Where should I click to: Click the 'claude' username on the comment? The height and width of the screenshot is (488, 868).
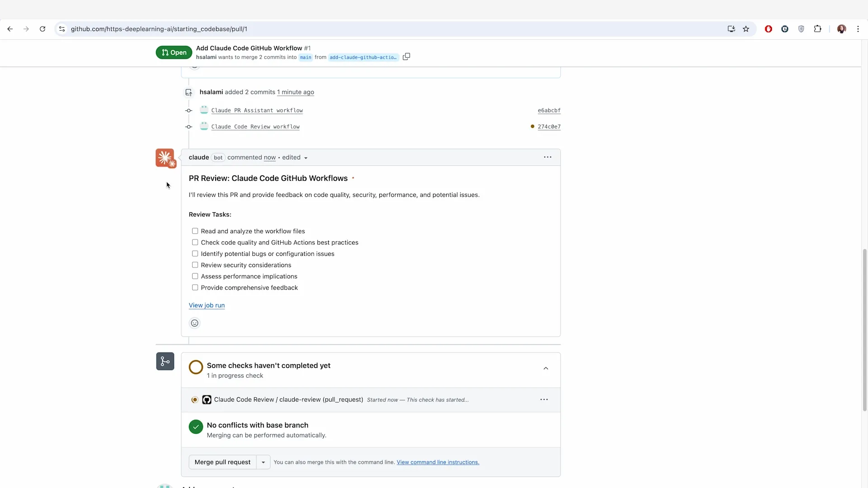click(198, 157)
